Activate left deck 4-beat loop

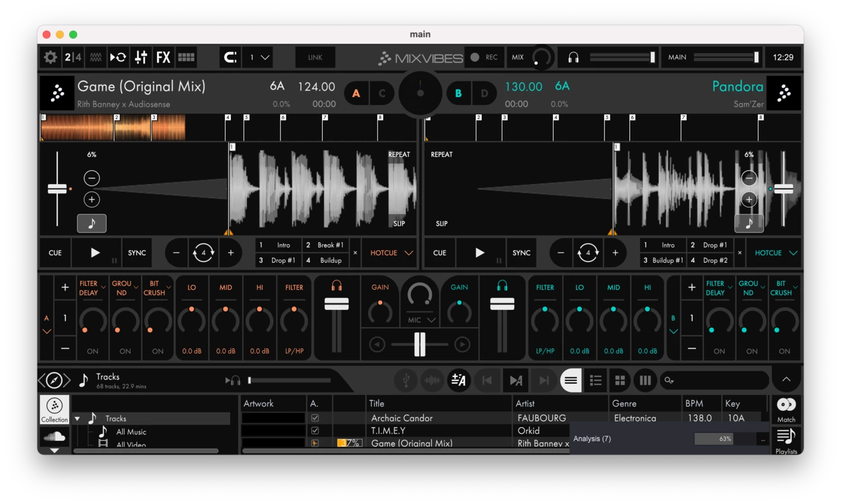[x=203, y=253]
